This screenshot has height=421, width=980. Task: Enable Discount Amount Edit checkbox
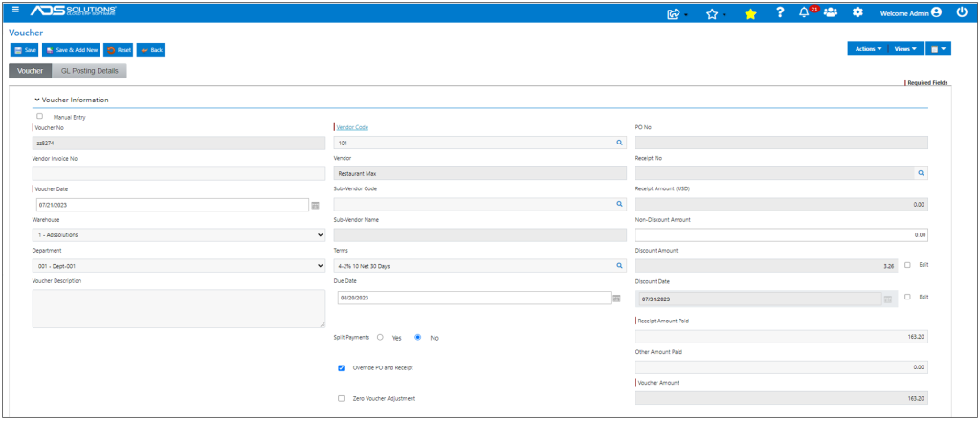[907, 264]
